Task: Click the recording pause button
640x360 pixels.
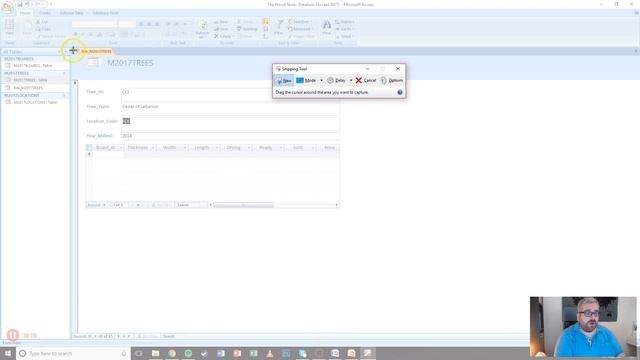Action: click(x=13, y=335)
